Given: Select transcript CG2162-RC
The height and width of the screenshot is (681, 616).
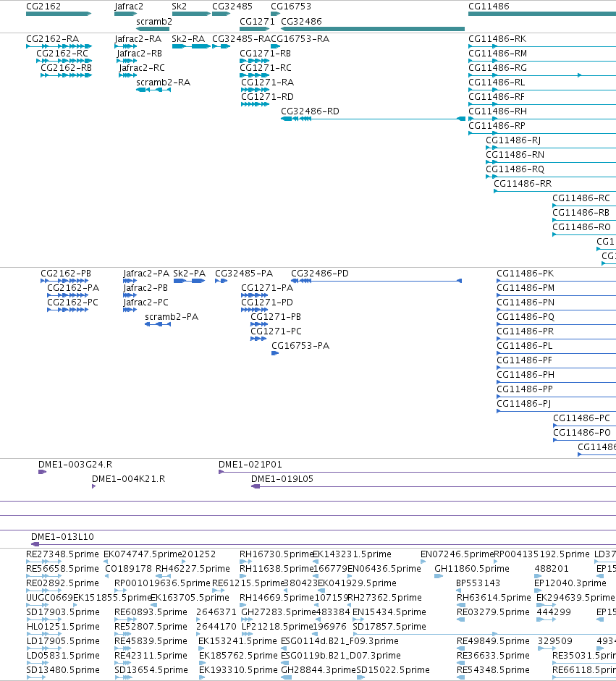Looking at the screenshot, I should (x=62, y=54).
